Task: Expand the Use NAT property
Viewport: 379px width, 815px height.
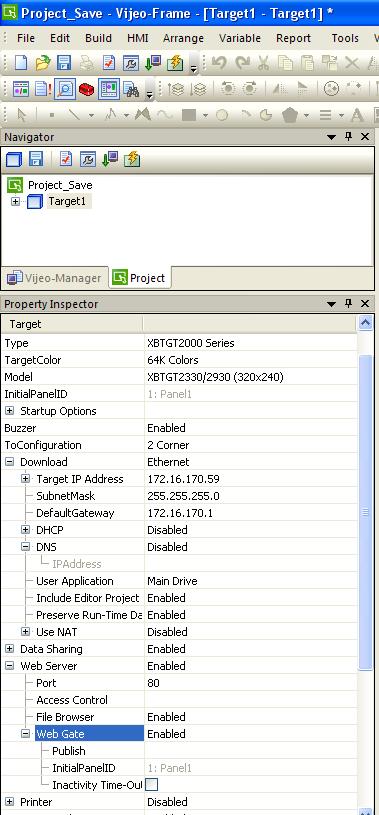Action: pyautogui.click(x=25, y=632)
